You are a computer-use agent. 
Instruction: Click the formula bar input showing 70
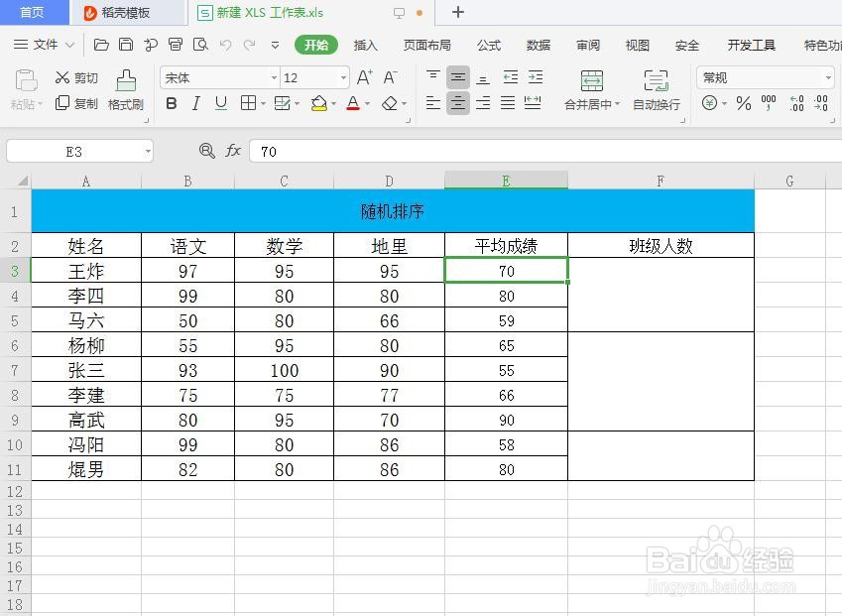(545, 152)
